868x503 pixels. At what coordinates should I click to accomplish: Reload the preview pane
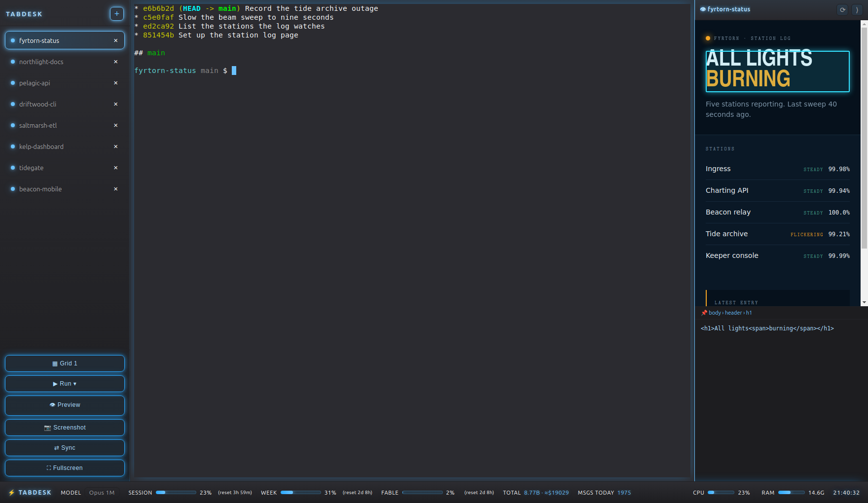click(x=843, y=9)
